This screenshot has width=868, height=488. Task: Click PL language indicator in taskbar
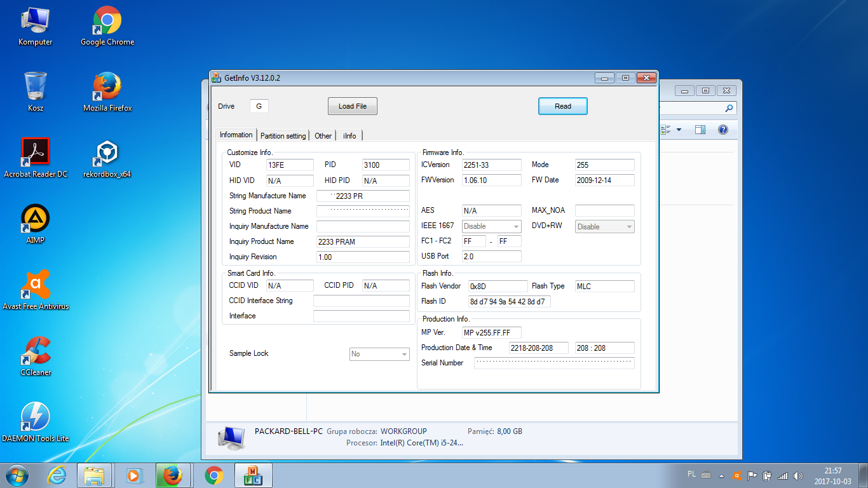point(692,474)
